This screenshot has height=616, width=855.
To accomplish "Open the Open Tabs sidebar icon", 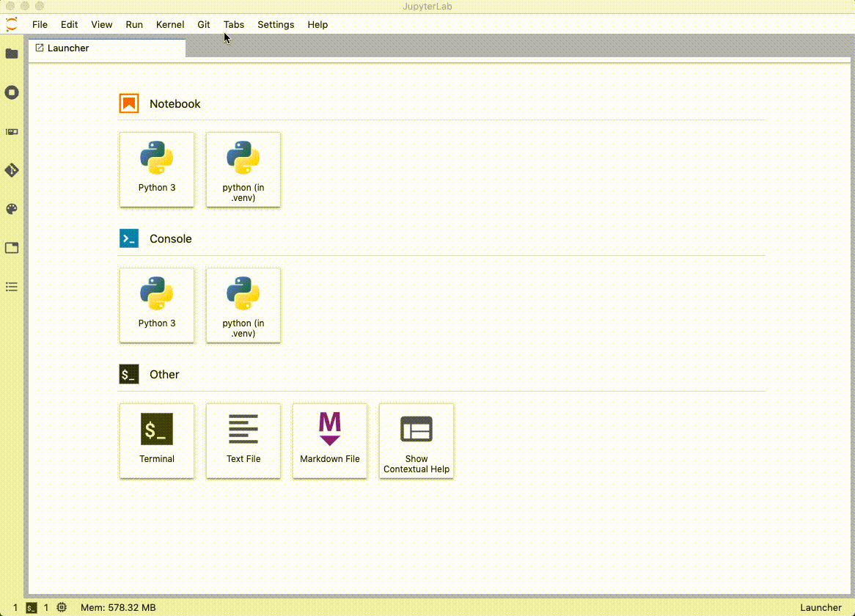I will coord(12,248).
